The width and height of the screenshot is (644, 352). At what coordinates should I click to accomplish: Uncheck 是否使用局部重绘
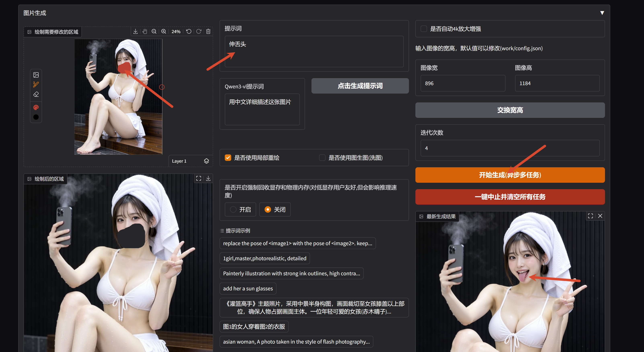pyautogui.click(x=228, y=158)
